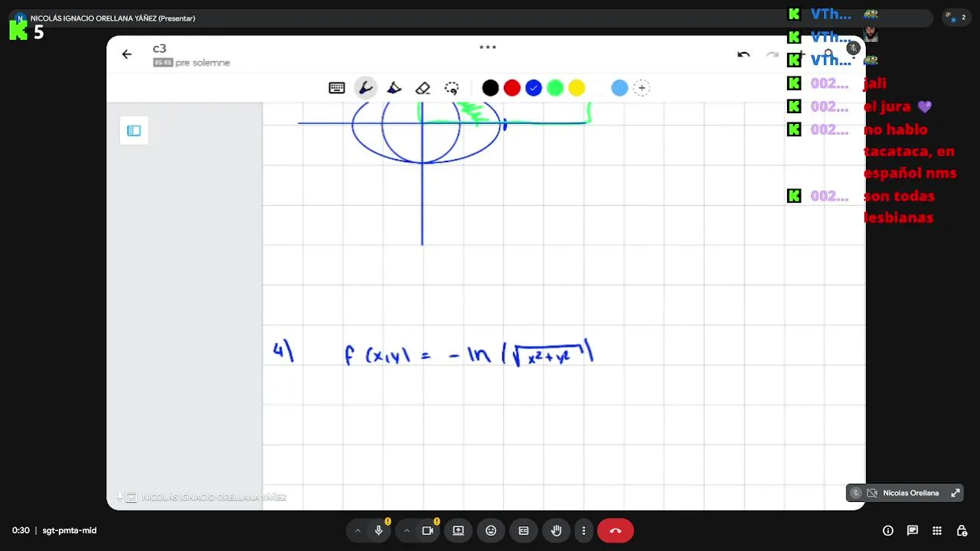Select the pen drawing tool
The image size is (980, 551).
pyautogui.click(x=366, y=88)
